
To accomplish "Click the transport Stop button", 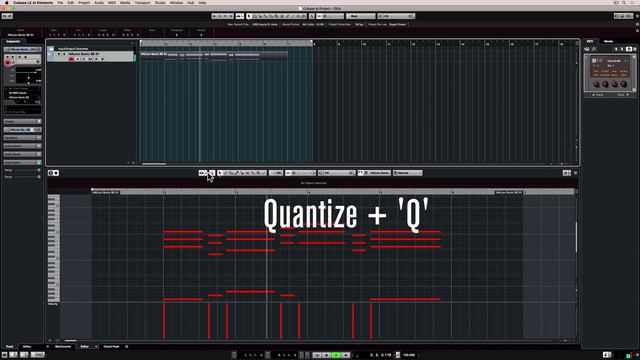I will (327, 355).
